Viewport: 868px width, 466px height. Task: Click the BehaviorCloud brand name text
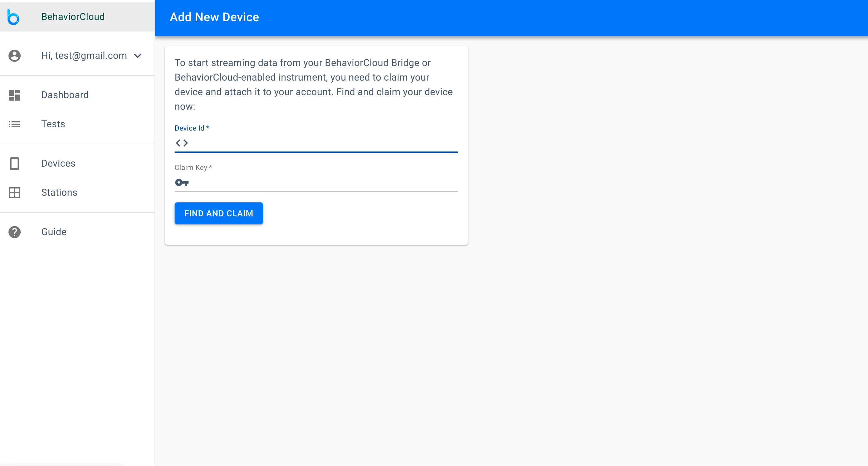pos(73,16)
